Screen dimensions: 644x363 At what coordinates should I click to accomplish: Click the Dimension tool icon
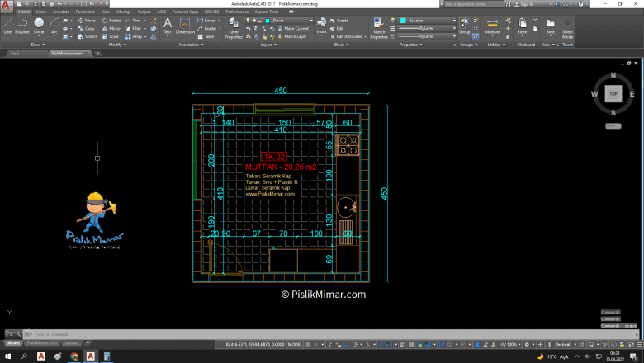point(185,25)
